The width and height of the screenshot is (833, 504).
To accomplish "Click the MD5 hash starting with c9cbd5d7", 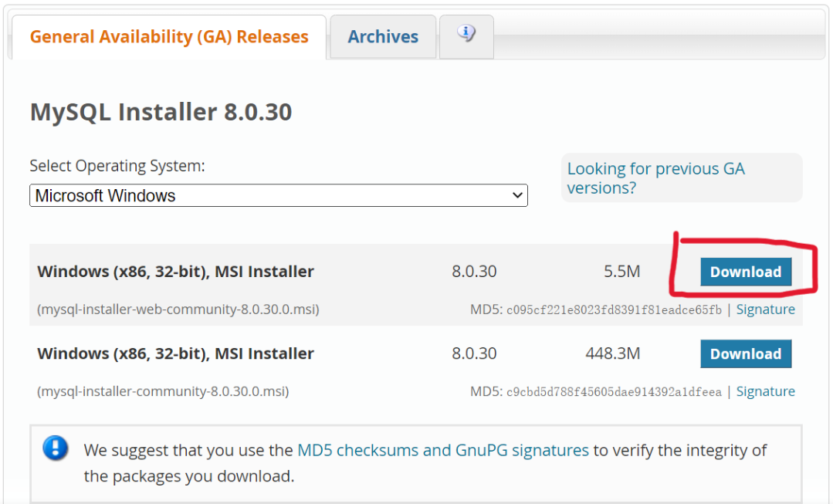I will pos(614,392).
